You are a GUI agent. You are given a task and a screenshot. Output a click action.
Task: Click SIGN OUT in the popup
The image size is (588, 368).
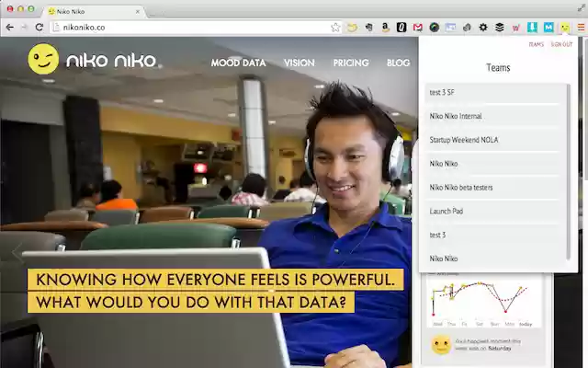click(x=561, y=44)
